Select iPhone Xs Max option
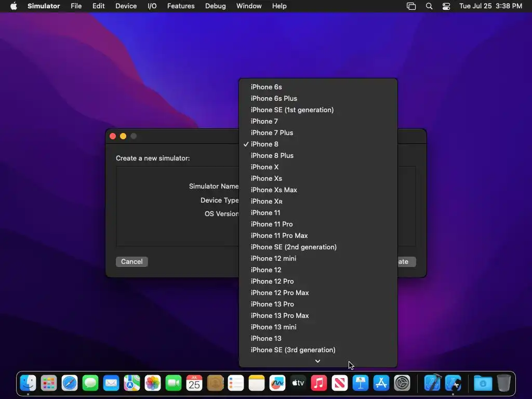Image resolution: width=532 pixels, height=399 pixels. [x=318, y=190]
